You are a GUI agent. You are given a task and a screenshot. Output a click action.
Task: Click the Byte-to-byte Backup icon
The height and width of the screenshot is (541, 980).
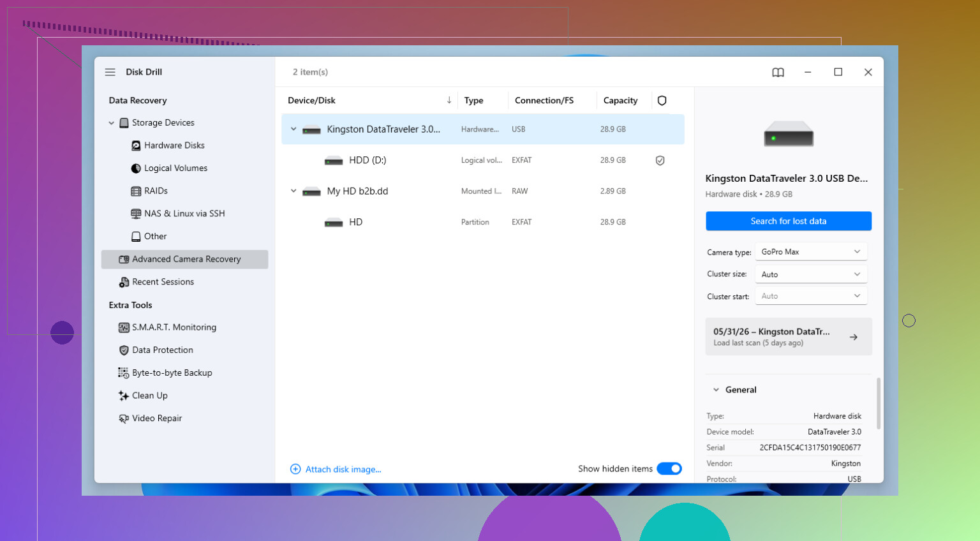click(124, 373)
